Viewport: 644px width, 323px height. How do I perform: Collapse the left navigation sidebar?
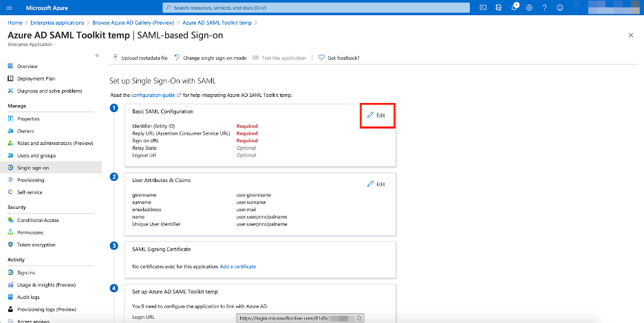[x=97, y=55]
